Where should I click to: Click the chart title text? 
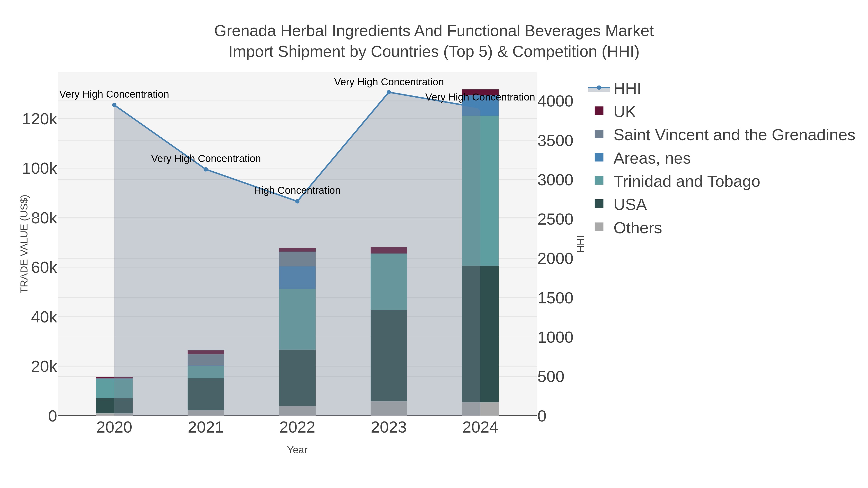click(x=434, y=41)
